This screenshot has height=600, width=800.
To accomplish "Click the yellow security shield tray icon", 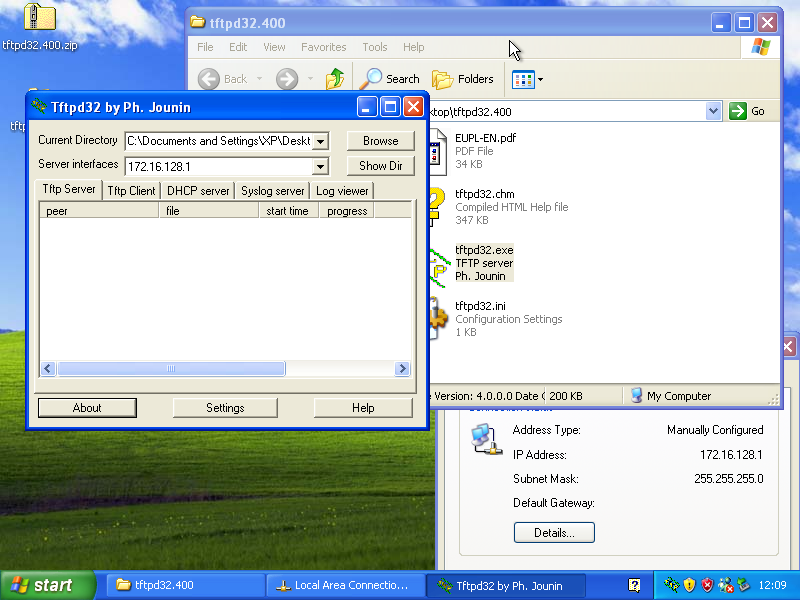I will (x=689, y=585).
